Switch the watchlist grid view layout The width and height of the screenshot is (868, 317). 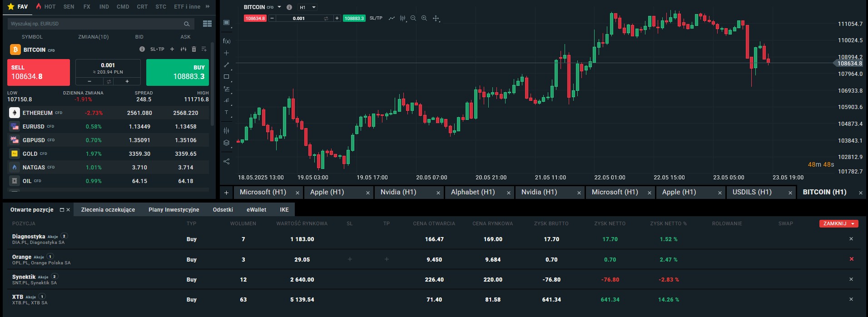(207, 24)
